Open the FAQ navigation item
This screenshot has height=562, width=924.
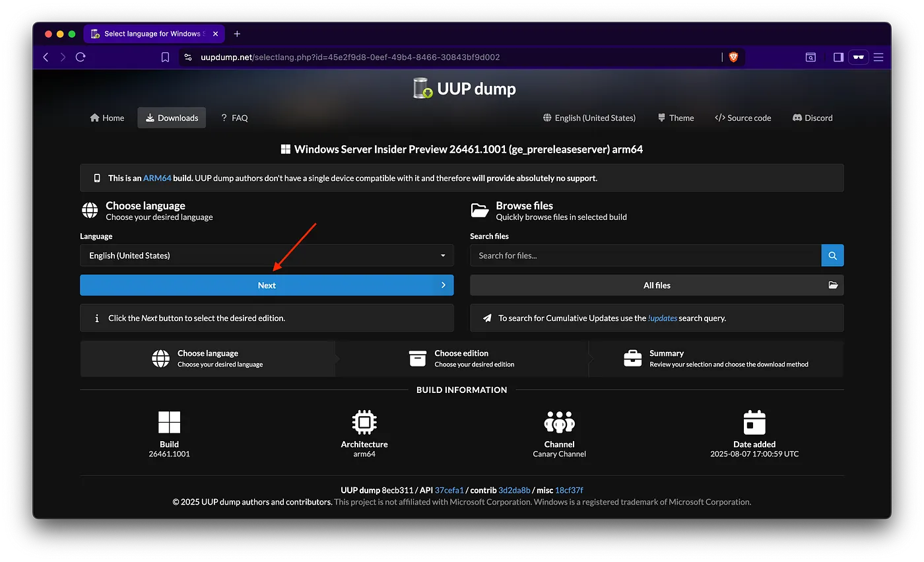coord(234,118)
